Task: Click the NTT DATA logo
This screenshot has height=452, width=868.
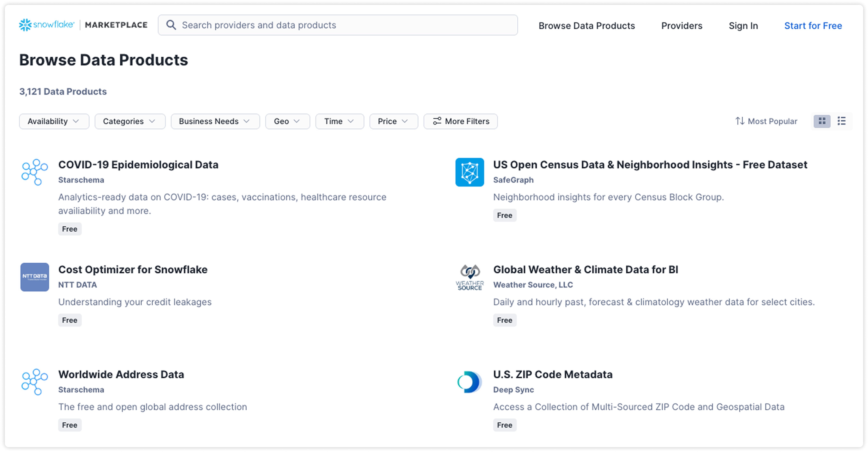Action: (34, 277)
